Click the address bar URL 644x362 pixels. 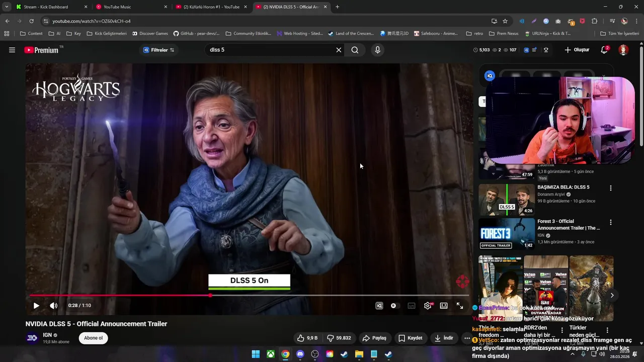coord(92,21)
